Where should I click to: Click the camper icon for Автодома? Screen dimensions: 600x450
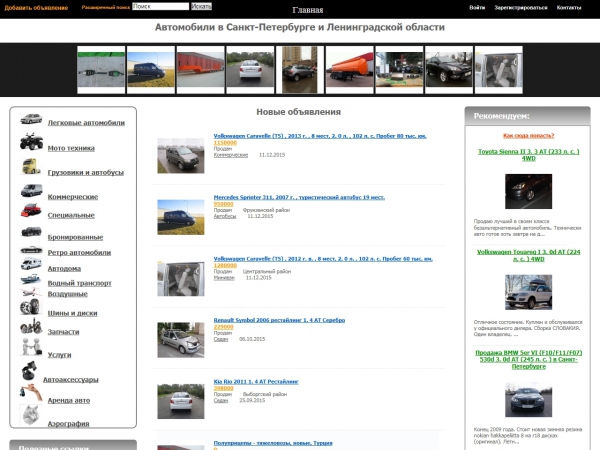click(31, 264)
